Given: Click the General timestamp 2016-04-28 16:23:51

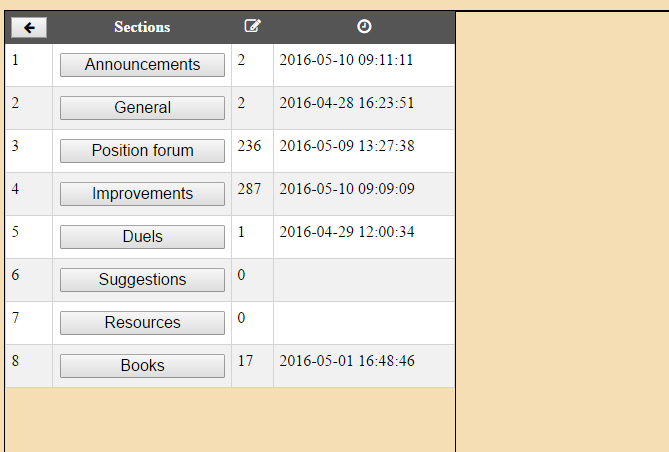Looking at the screenshot, I should tap(346, 103).
